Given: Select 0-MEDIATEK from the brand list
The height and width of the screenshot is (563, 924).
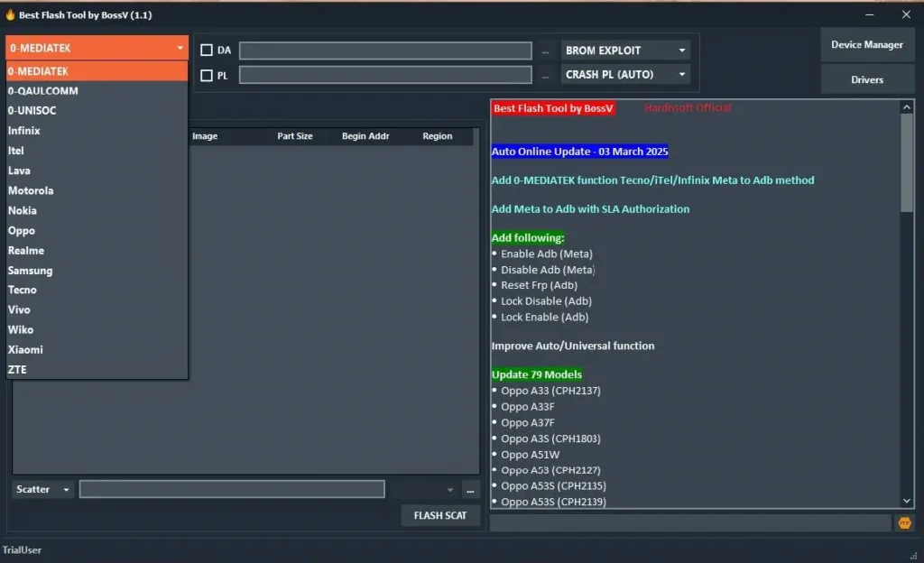Looking at the screenshot, I should coord(97,71).
